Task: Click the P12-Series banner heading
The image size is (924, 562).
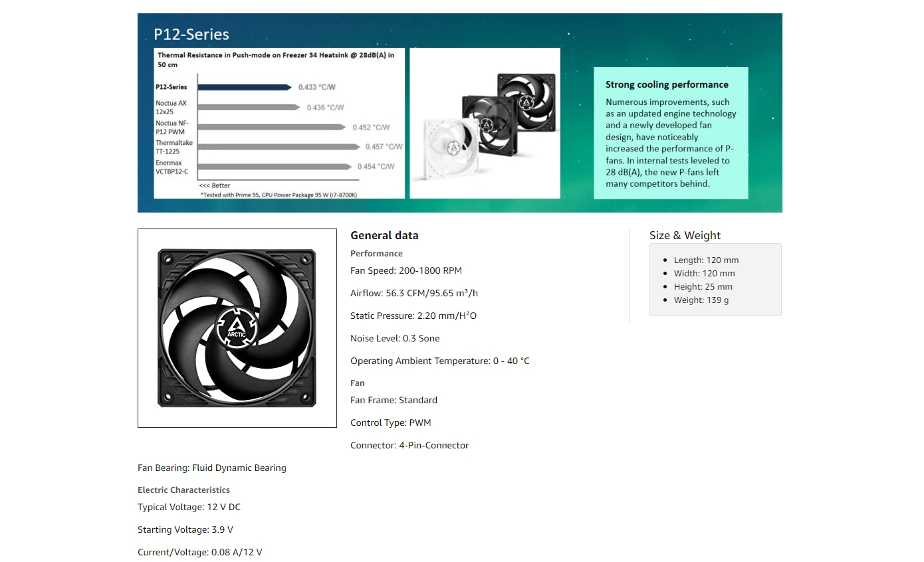Action: (x=191, y=34)
